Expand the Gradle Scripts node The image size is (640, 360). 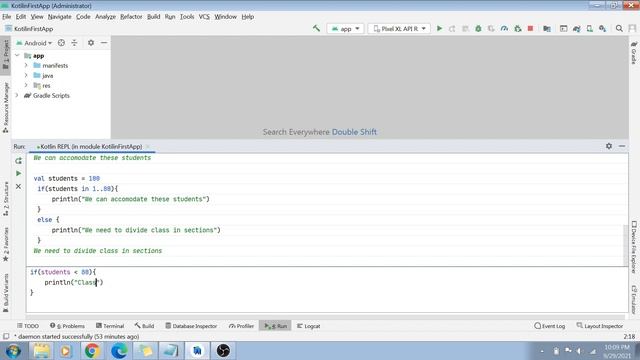pos(17,96)
